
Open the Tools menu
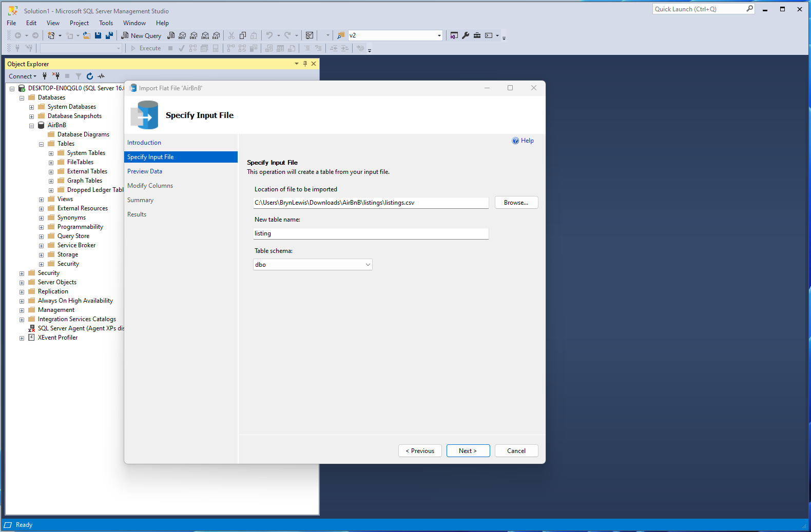click(106, 23)
